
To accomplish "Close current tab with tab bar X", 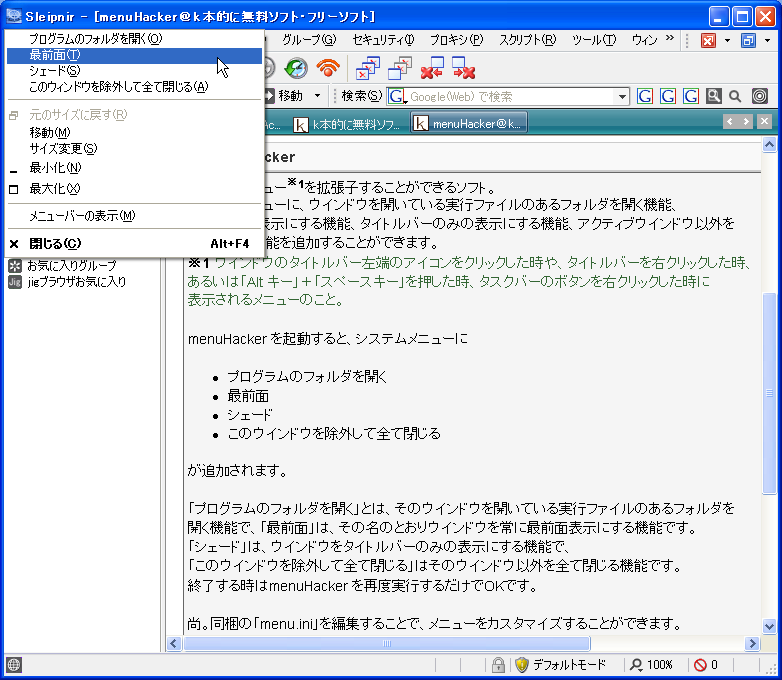I will coord(764,121).
